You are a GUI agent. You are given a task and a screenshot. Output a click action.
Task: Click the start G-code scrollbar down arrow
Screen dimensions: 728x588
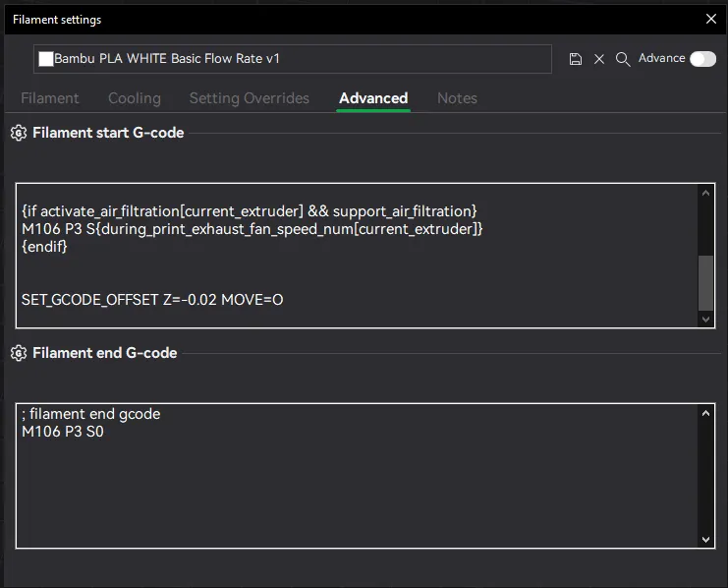[x=705, y=320]
